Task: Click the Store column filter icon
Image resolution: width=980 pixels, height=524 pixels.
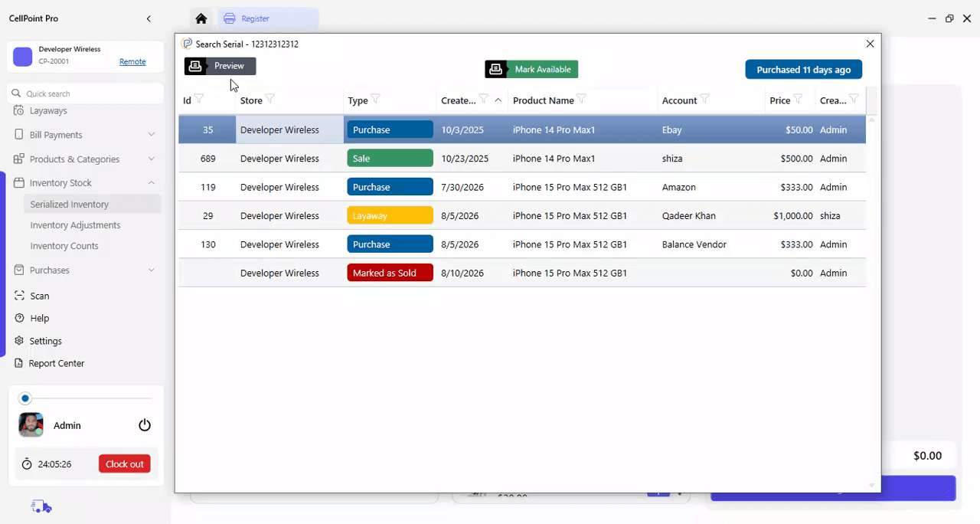Action: click(x=269, y=99)
